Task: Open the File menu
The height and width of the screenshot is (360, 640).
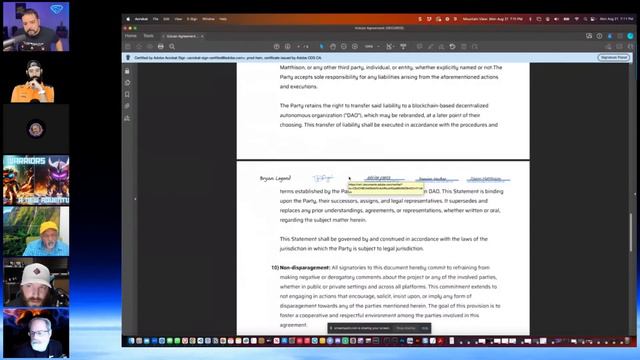Action: pos(156,19)
